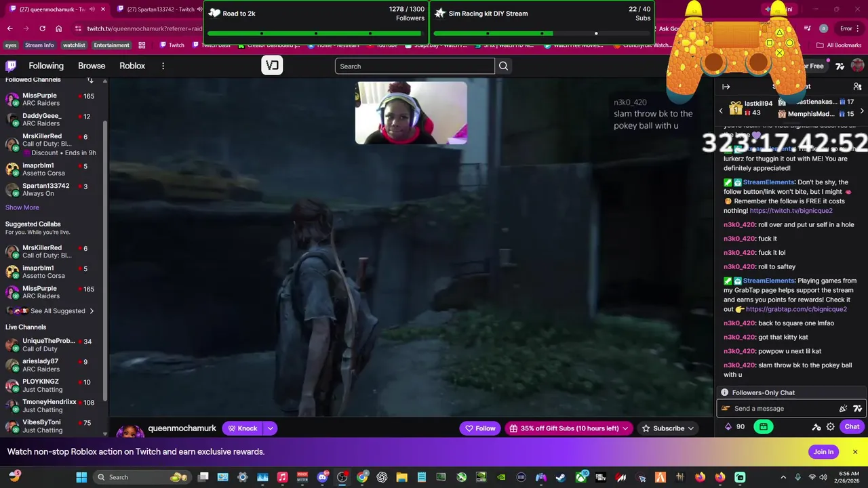Screen dimensions: 868x488
Task: Click the Chat send button
Action: (x=852, y=427)
